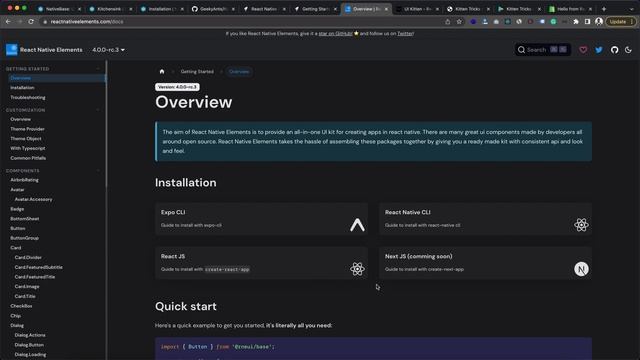Viewport: 640px width, 360px height.
Task: Open the React Native CLI installation card
Action: tap(485, 219)
